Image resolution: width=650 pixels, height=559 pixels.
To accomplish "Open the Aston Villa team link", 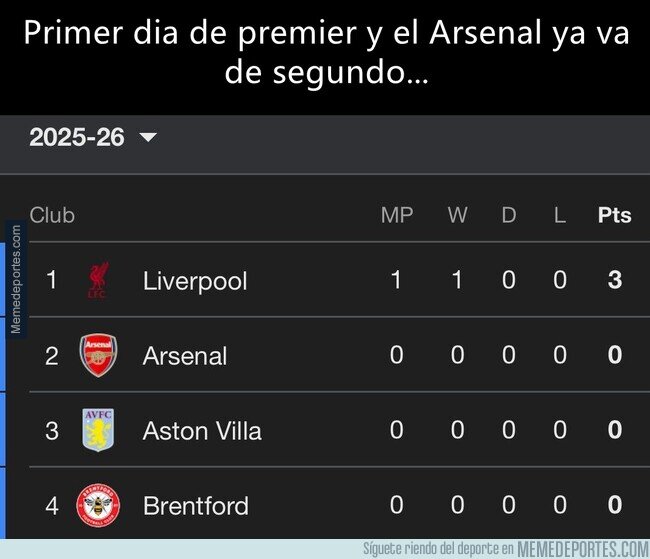I will click(202, 431).
